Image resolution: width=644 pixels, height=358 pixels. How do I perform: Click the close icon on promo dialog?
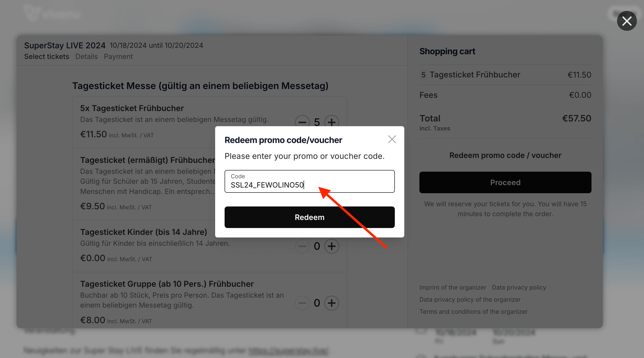click(391, 139)
